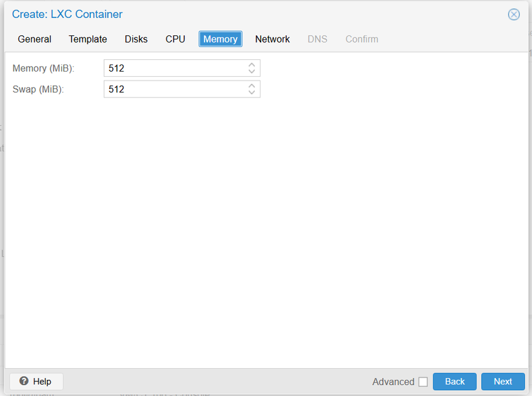The height and width of the screenshot is (396, 532).
Task: Close the Create LXC Container dialog
Action: (x=513, y=15)
